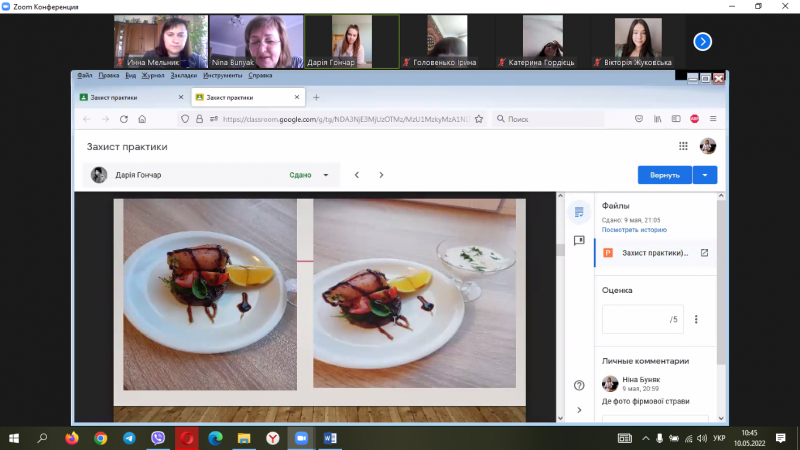
Task: Open the Вид menu
Action: [x=131, y=76]
